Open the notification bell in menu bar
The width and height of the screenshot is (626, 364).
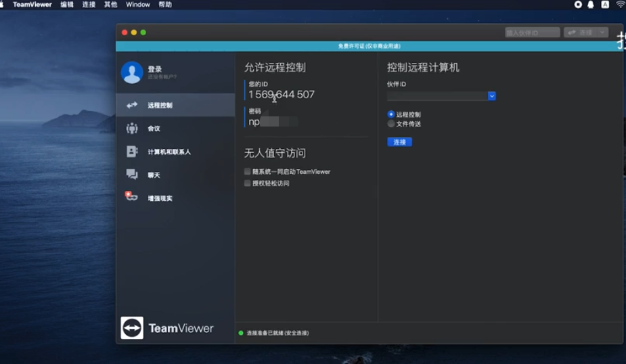pyautogui.click(x=591, y=4)
